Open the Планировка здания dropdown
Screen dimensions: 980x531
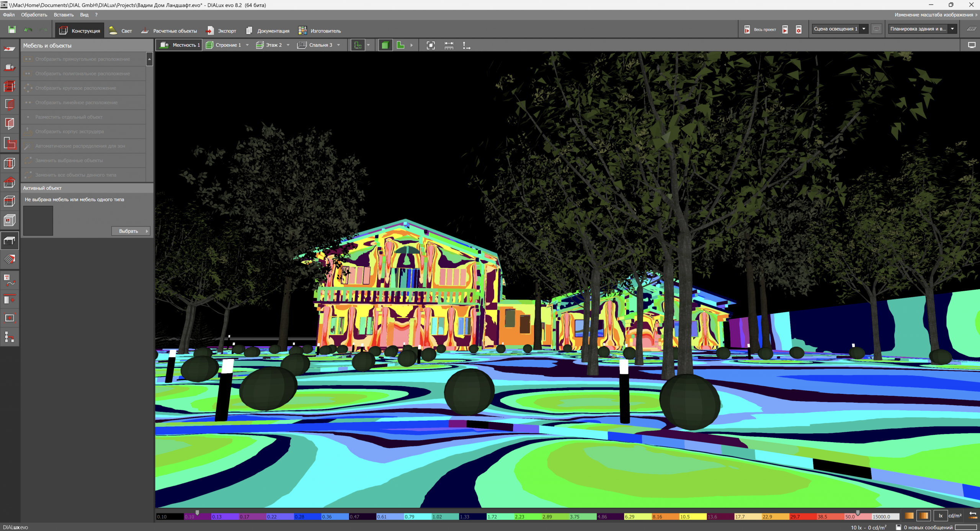pyautogui.click(x=952, y=29)
